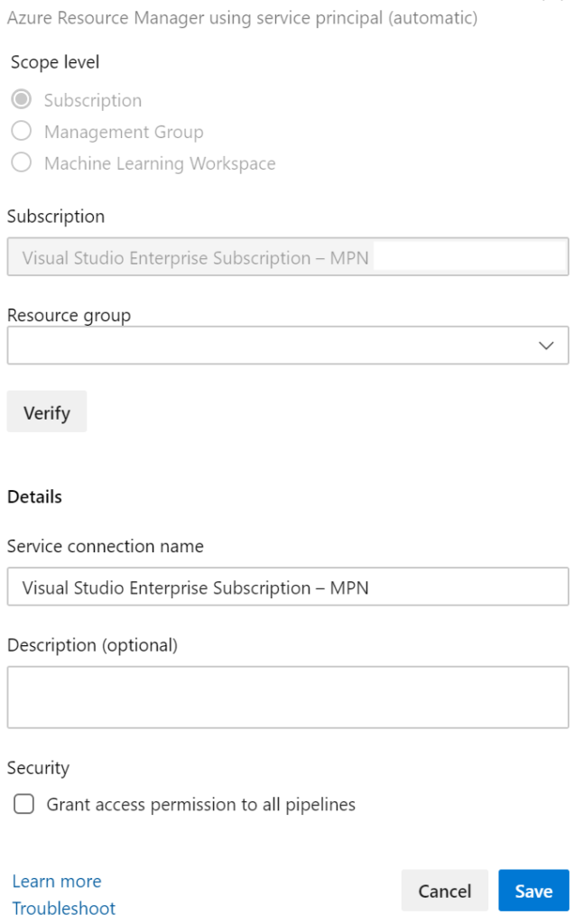
Task: Open the disabled Subscription selection field
Action: [x=287, y=257]
